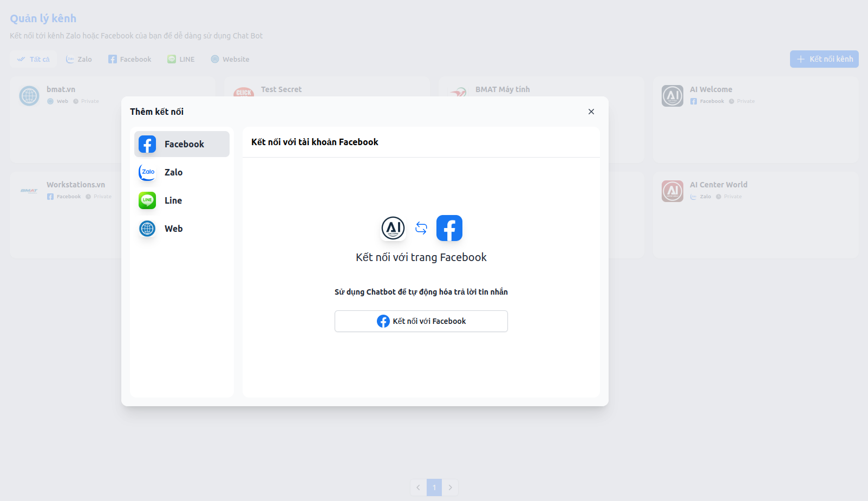The height and width of the screenshot is (501, 868).
Task: Click the large Facebook logo in the panel
Action: 449,228
